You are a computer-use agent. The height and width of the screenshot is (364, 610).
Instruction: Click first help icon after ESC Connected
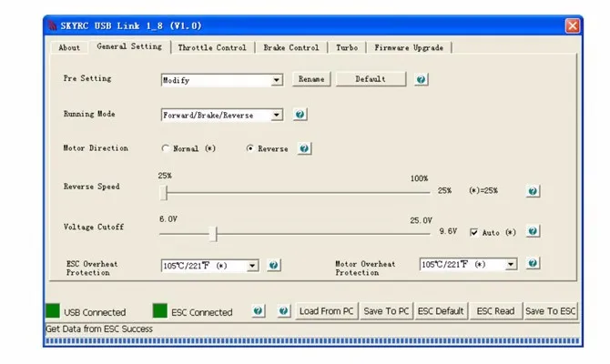[x=258, y=310]
